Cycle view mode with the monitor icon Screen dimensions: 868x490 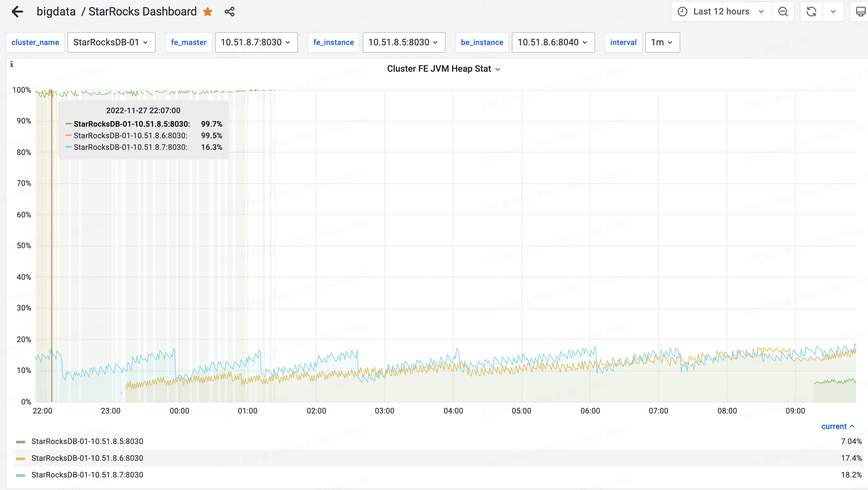pyautogui.click(x=860, y=12)
